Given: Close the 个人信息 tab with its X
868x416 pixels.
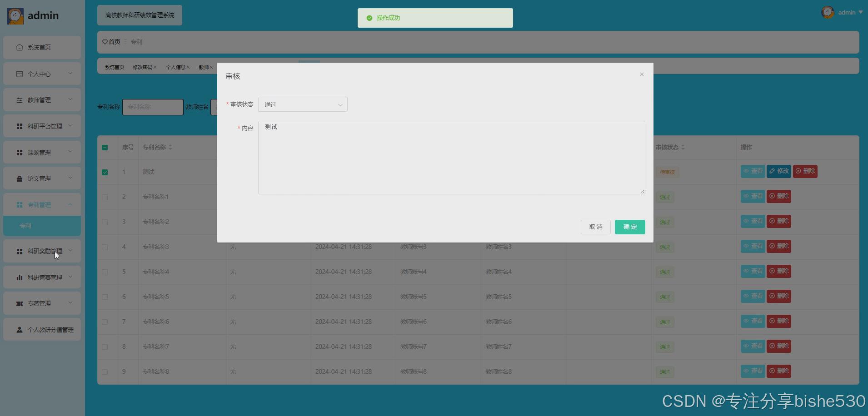Looking at the screenshot, I should (x=188, y=67).
